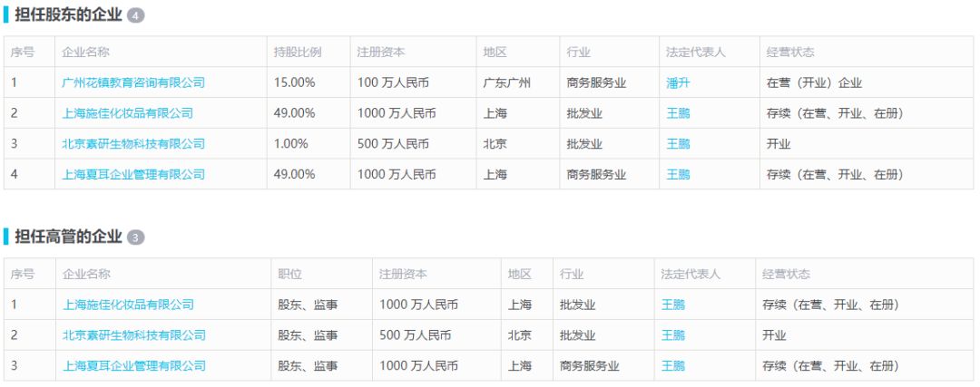This screenshot has width=980, height=387.
Task: Click 开业 status in shareholder table
Action: tap(779, 143)
